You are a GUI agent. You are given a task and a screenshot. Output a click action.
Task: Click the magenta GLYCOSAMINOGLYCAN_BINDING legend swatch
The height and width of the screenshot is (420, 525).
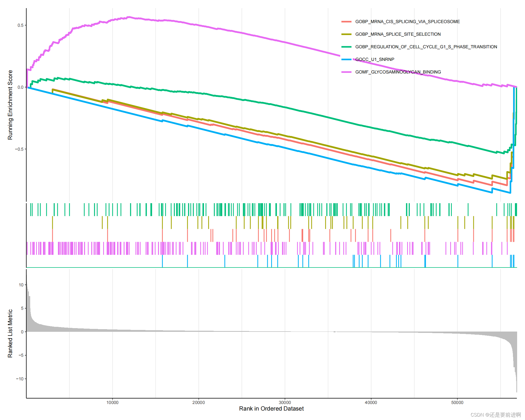point(346,72)
